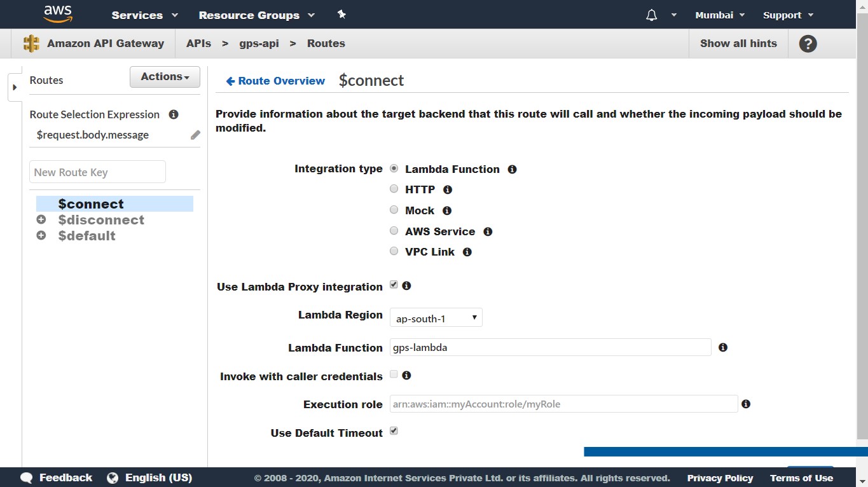
Task: Show info icon for Mock integration
Action: (x=446, y=210)
